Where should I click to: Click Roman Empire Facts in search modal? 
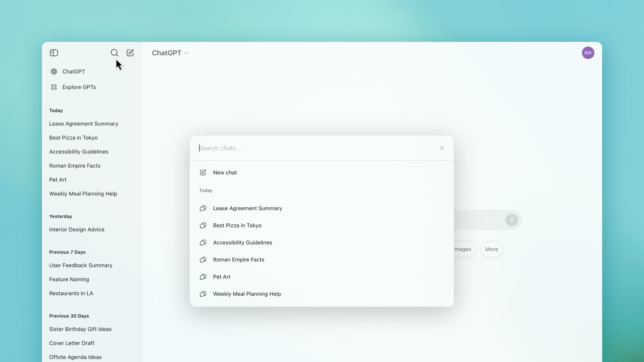coord(238,259)
